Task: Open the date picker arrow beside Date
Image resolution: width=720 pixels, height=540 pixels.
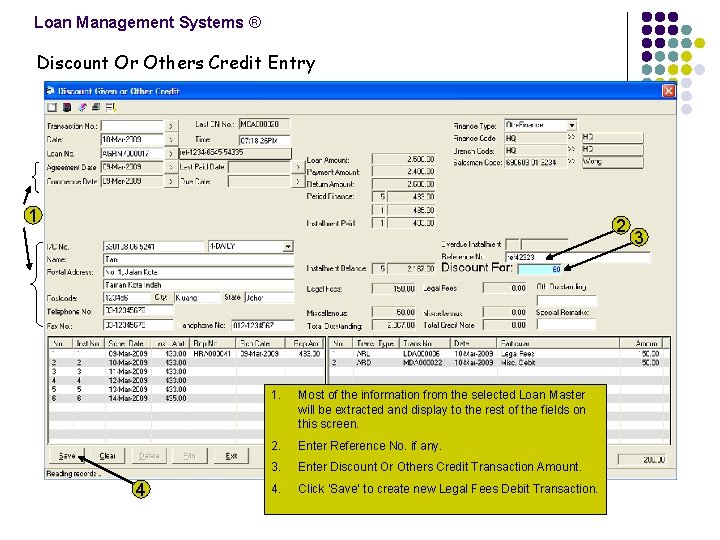Action: [x=171, y=139]
